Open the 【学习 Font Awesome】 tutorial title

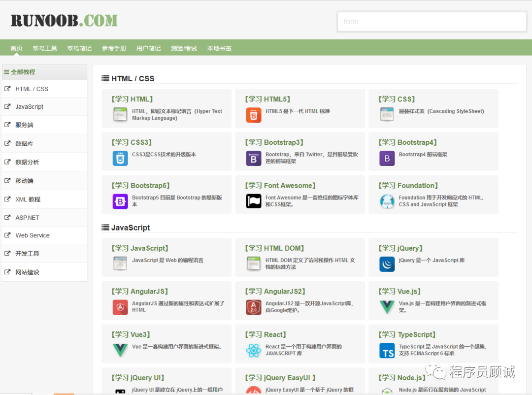[280, 185]
